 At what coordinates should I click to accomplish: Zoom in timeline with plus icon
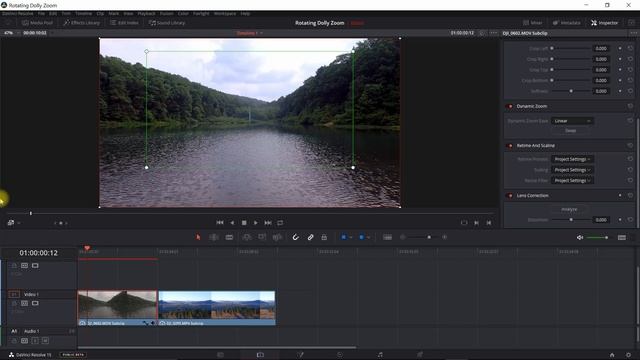pyautogui.click(x=444, y=237)
